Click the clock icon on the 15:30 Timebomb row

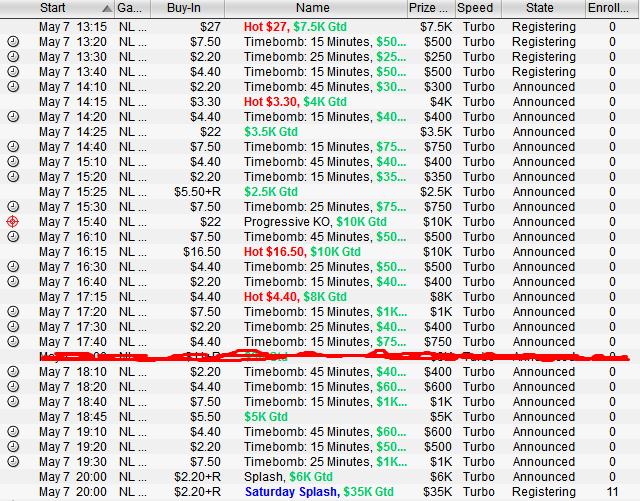coord(13,207)
